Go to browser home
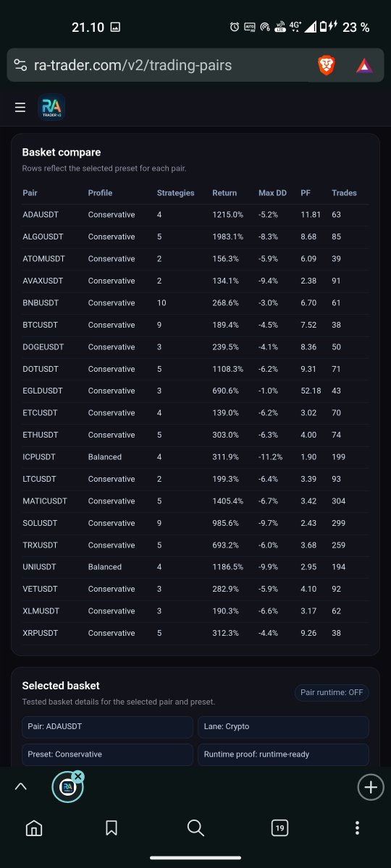The image size is (391, 868). pyautogui.click(x=33, y=828)
